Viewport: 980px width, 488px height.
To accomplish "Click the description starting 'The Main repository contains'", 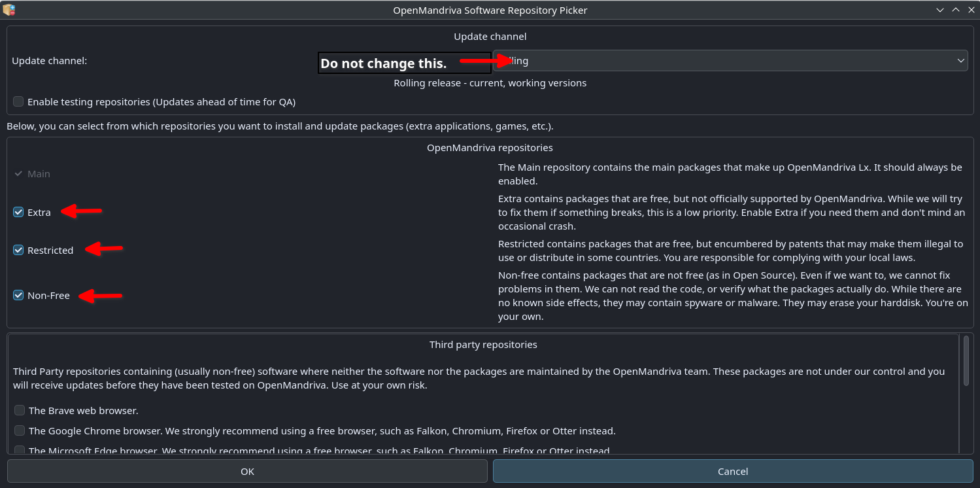I will tap(730, 174).
